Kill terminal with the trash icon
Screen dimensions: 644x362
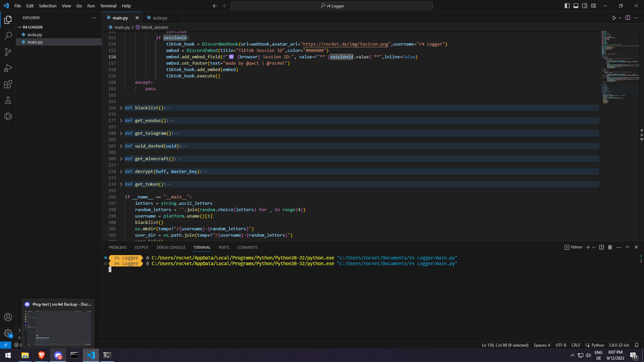610,247
